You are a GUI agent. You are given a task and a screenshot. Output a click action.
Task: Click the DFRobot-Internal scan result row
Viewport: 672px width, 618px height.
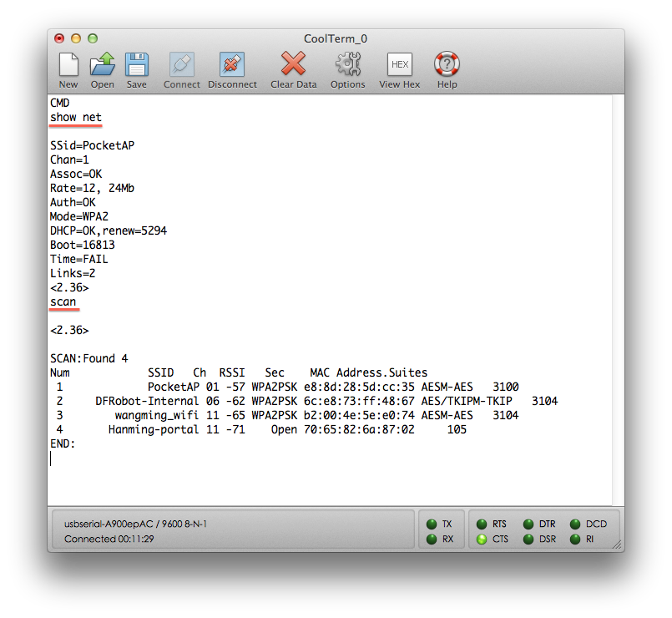[307, 401]
